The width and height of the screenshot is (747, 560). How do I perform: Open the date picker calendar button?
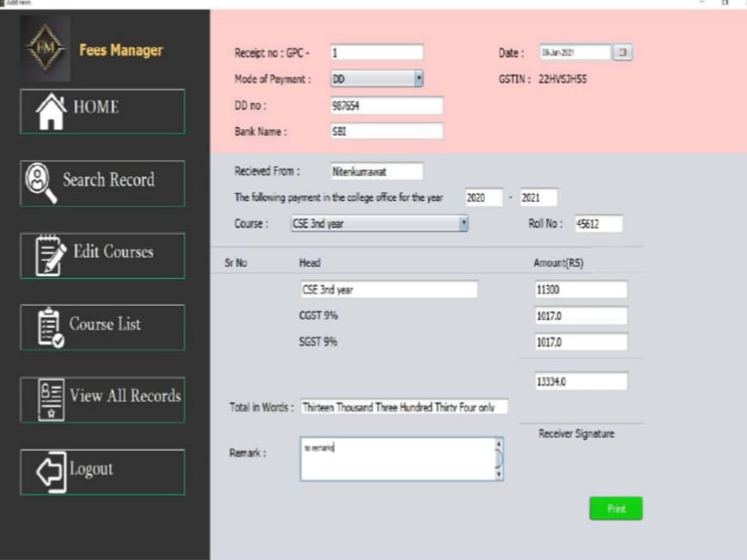click(622, 53)
